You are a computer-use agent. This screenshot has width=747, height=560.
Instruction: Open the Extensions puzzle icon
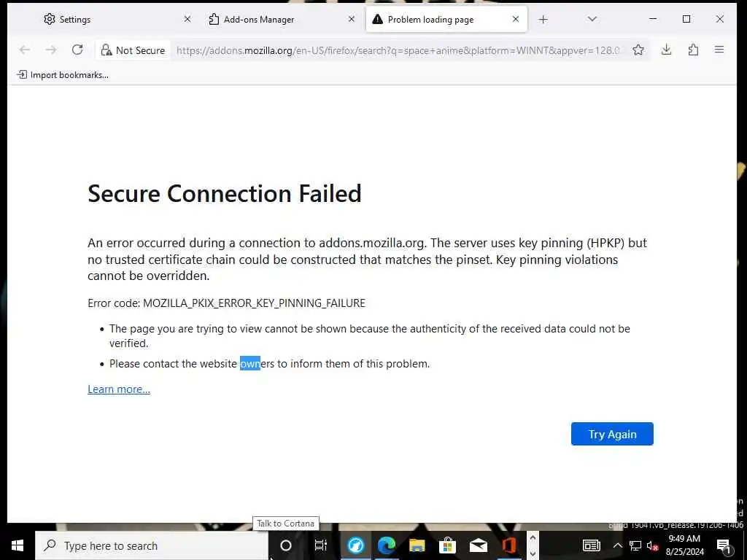pos(693,50)
